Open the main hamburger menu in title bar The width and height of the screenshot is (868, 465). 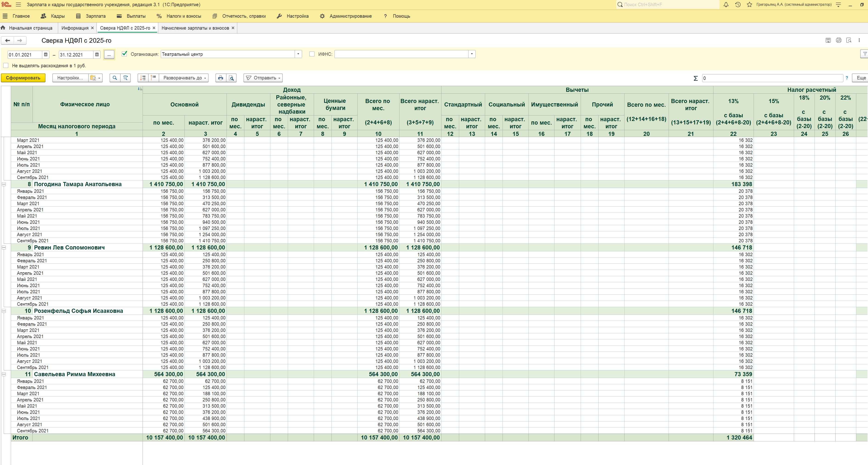coord(18,5)
